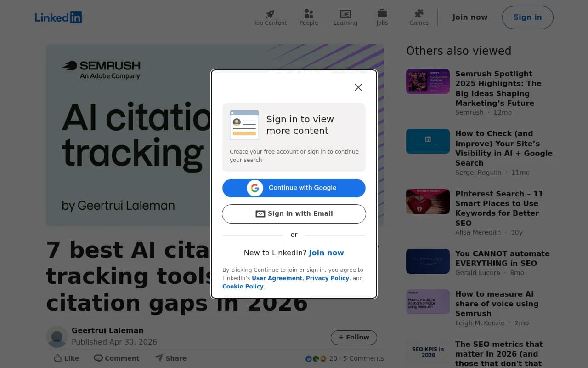Screen dimensions: 588x368
Task: Click SEO KPIS in 2026 thumbnail
Action: point(428,352)
